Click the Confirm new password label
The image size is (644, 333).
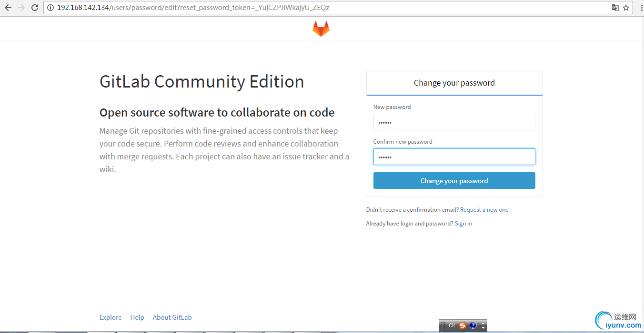403,142
